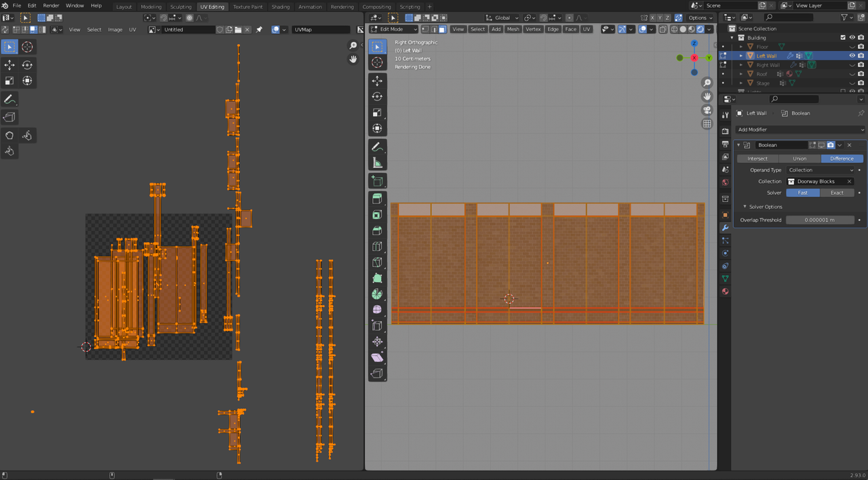Select the 3D viewport Cursor tool
Image resolution: width=868 pixels, height=480 pixels.
coord(378,62)
